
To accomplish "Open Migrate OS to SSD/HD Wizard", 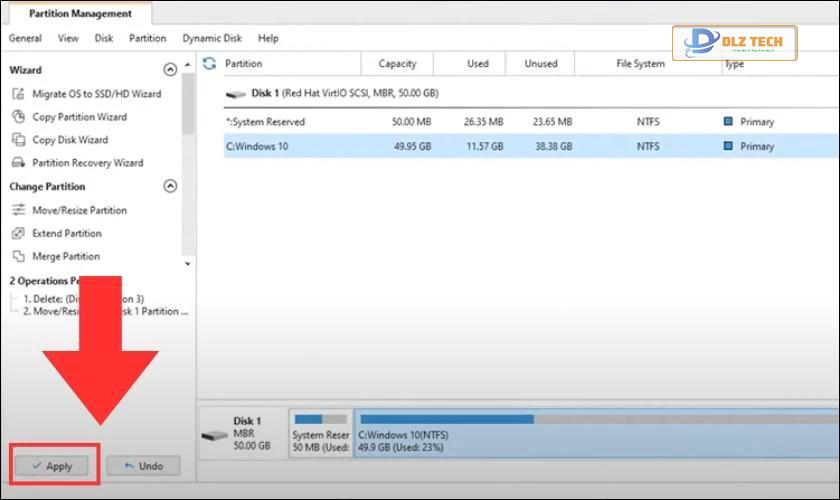I will pos(96,94).
